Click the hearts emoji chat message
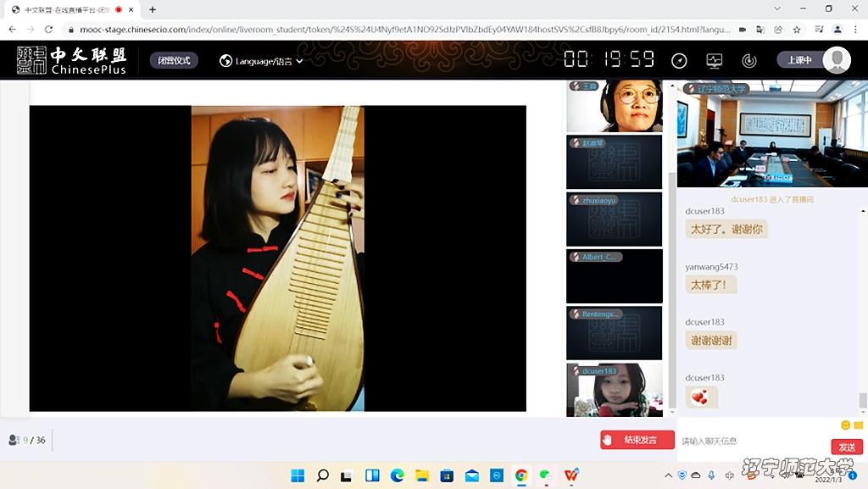Screen dimensions: 868x489 click(701, 397)
